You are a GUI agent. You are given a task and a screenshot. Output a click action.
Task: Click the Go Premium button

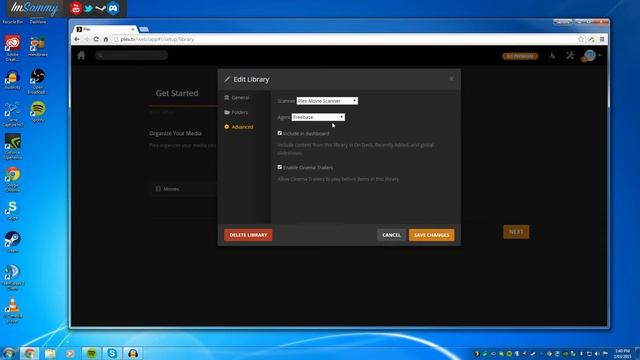click(x=520, y=56)
